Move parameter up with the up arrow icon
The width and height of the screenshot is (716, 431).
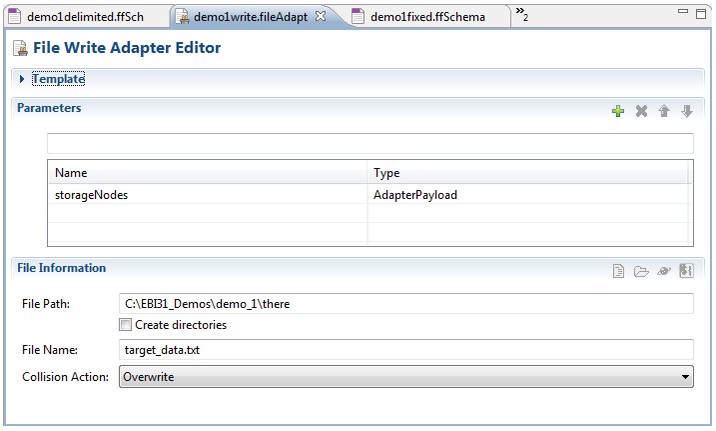point(664,111)
